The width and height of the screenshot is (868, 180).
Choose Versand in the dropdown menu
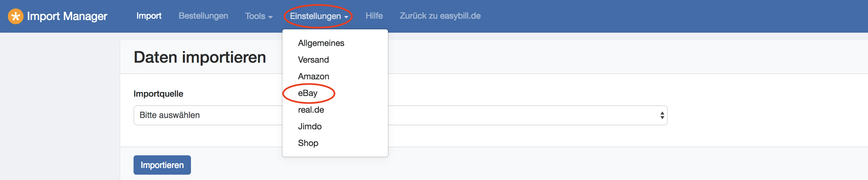[x=313, y=60]
